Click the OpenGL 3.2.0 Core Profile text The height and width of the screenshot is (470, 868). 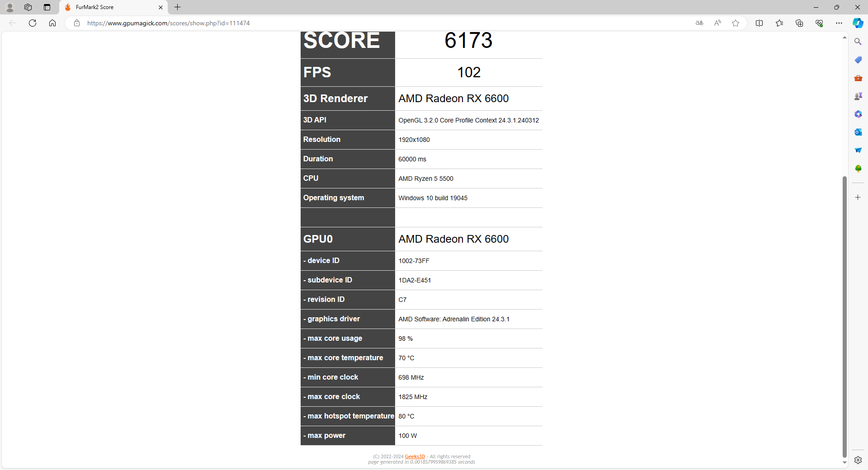[468, 120]
